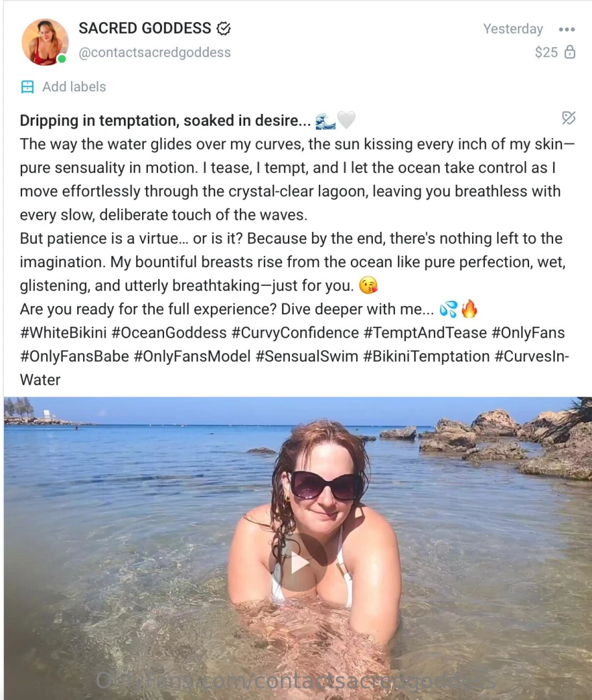Open the @contactsacredgoddess username link
This screenshot has width=592, height=700.
(x=154, y=52)
